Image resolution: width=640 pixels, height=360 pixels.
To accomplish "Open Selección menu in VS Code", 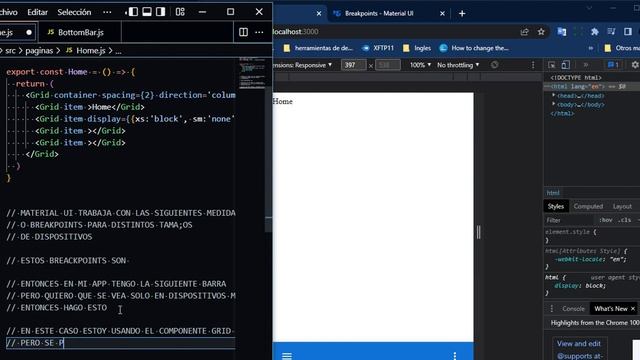I will click(x=74, y=12).
